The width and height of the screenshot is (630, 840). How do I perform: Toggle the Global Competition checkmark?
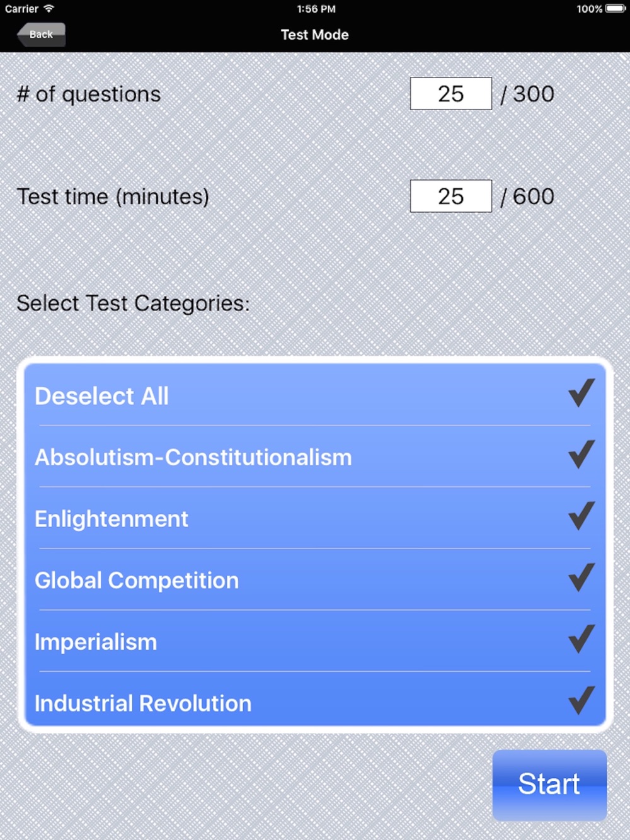click(581, 577)
